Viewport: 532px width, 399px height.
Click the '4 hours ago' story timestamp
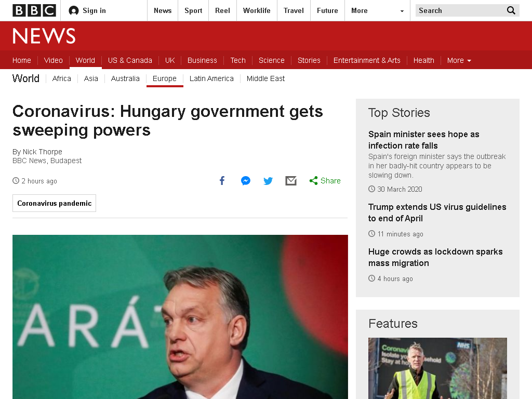(395, 279)
